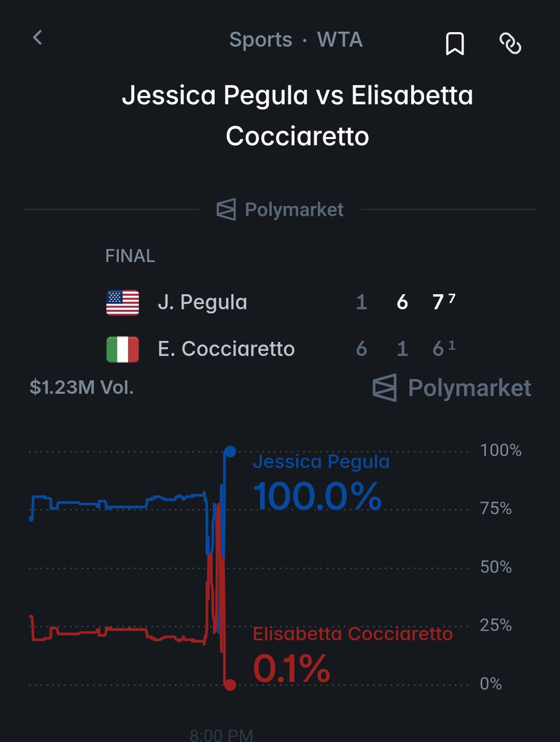
Task: Click the FINAL match status label
Action: point(130,256)
